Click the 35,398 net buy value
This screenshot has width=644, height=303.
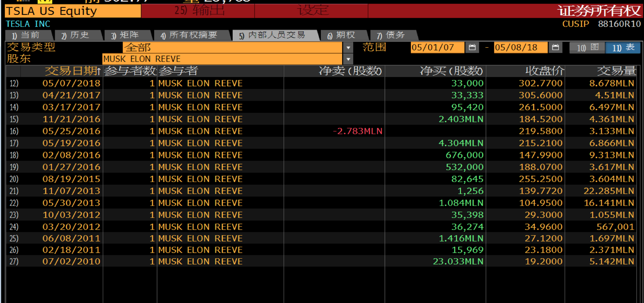click(467, 215)
